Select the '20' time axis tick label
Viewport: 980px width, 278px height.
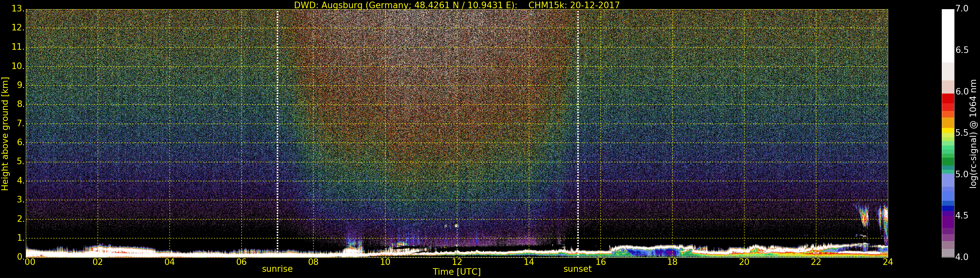click(x=744, y=262)
